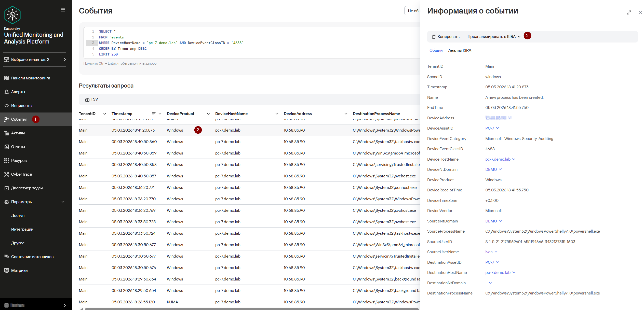The width and height of the screenshot is (644, 310).
Task: Click the Копировать button
Action: [446, 37]
